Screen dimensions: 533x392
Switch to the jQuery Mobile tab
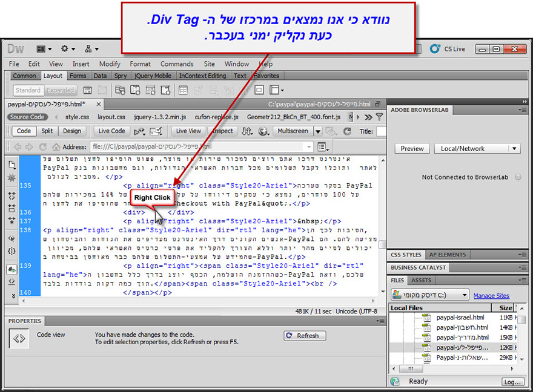point(153,76)
